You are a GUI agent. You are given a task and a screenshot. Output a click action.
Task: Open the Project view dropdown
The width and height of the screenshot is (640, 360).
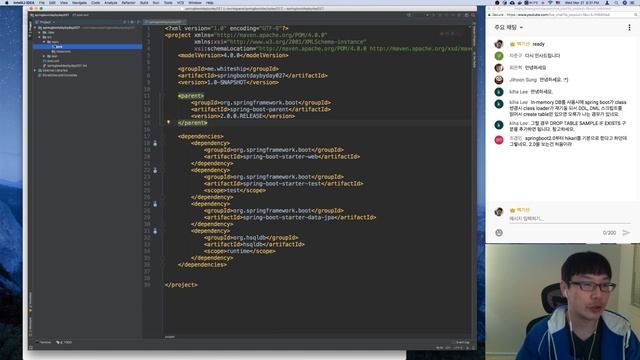(x=45, y=22)
